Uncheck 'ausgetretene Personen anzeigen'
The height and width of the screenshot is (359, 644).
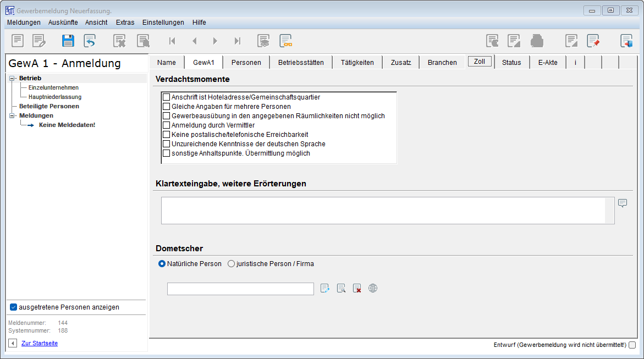pos(14,307)
